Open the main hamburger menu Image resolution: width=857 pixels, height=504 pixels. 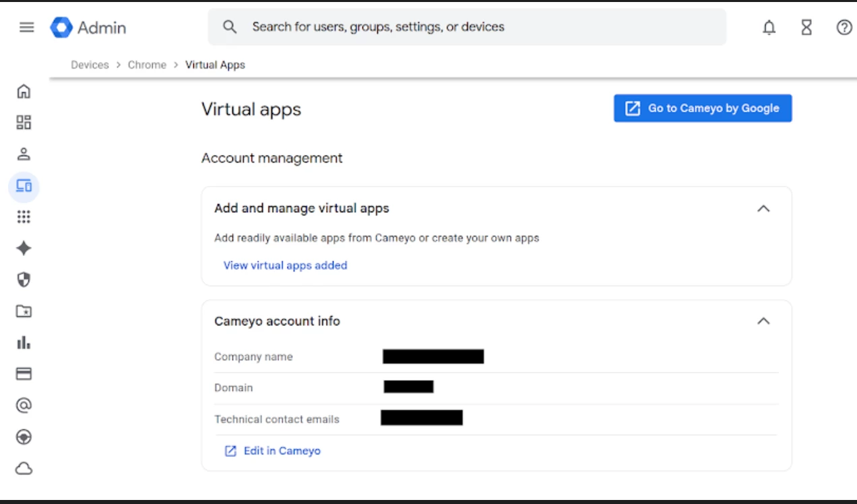coord(26,27)
